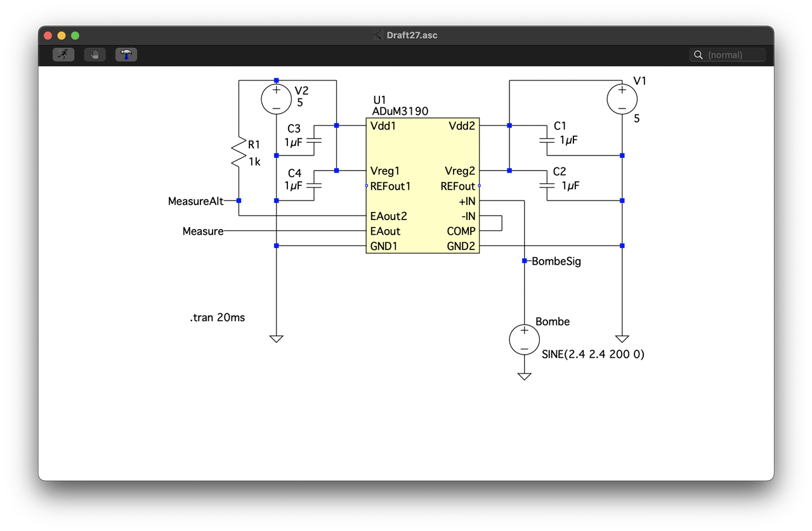Click the Measure net label
This screenshot has height=531, width=812.
point(203,232)
